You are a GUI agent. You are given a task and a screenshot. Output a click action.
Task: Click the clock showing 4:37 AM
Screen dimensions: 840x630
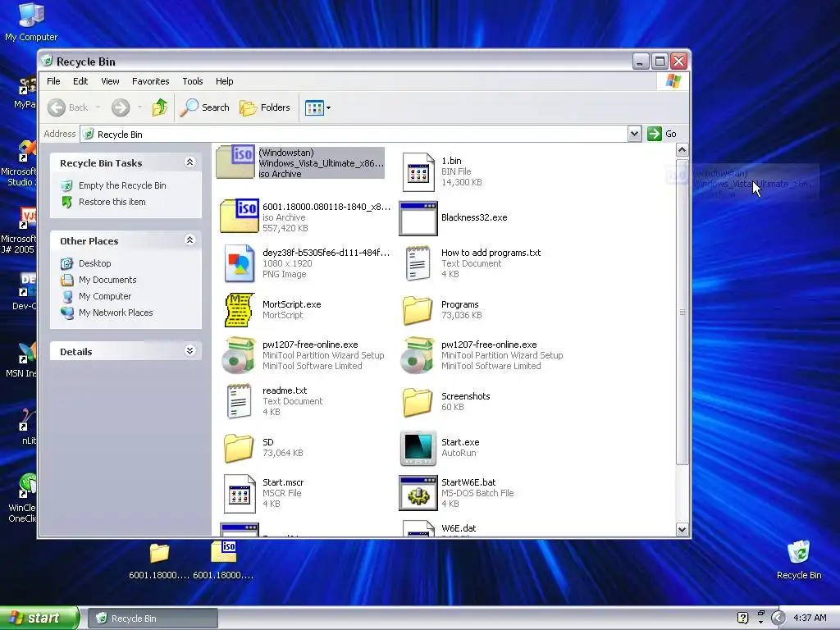coord(810,619)
